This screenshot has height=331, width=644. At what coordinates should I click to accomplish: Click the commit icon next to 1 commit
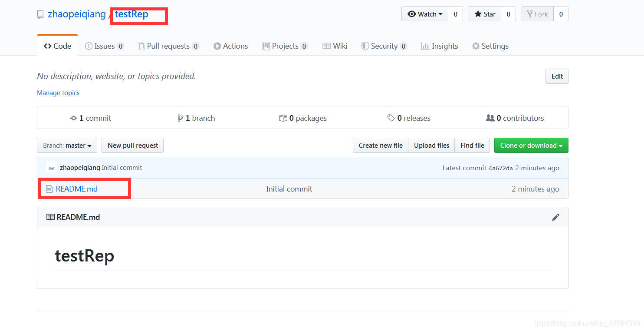[x=74, y=118]
